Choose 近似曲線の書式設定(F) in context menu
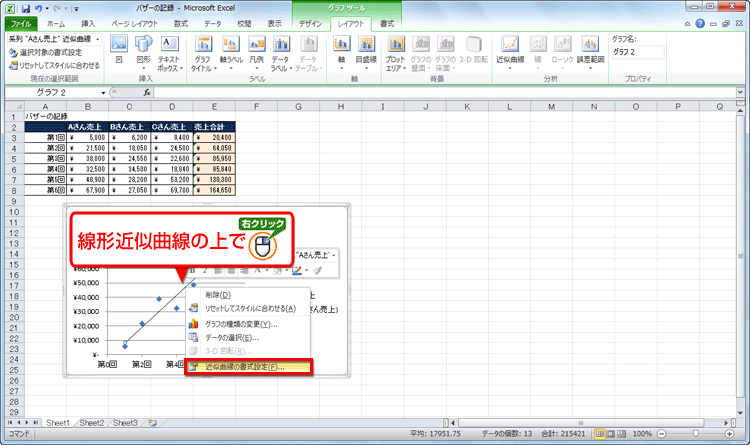 249,367
